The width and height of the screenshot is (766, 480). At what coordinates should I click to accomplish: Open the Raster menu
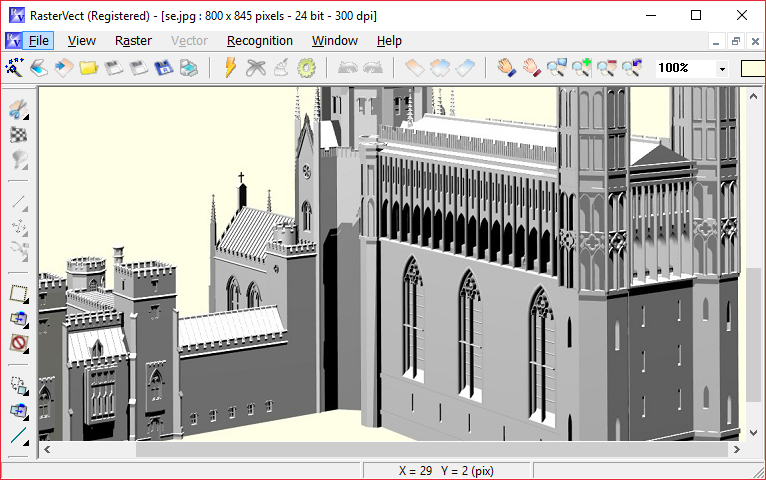pyautogui.click(x=133, y=41)
